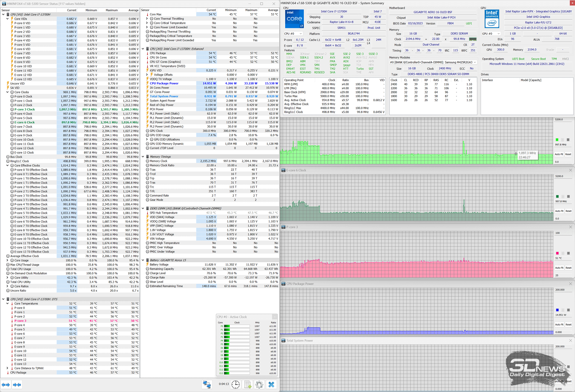Viewport: 575px width, 392px height.
Task: Click lightning icon of Battery Voltage row
Action: (147, 264)
